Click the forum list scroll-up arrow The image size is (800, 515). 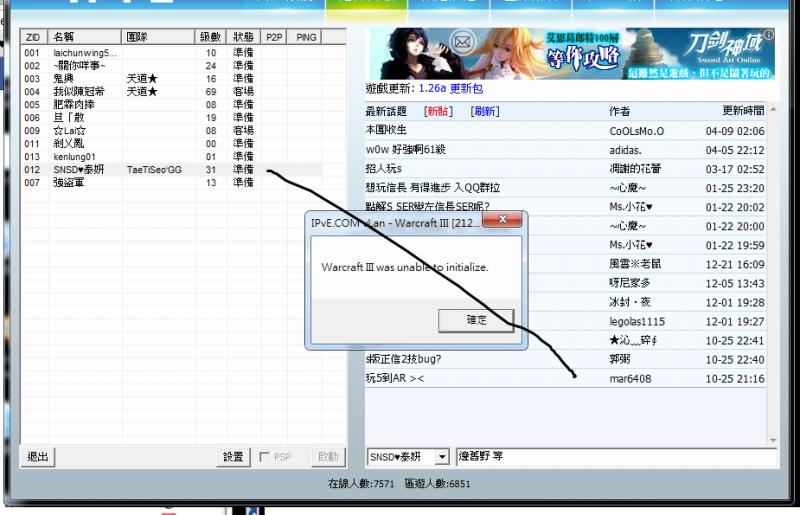coord(773,109)
